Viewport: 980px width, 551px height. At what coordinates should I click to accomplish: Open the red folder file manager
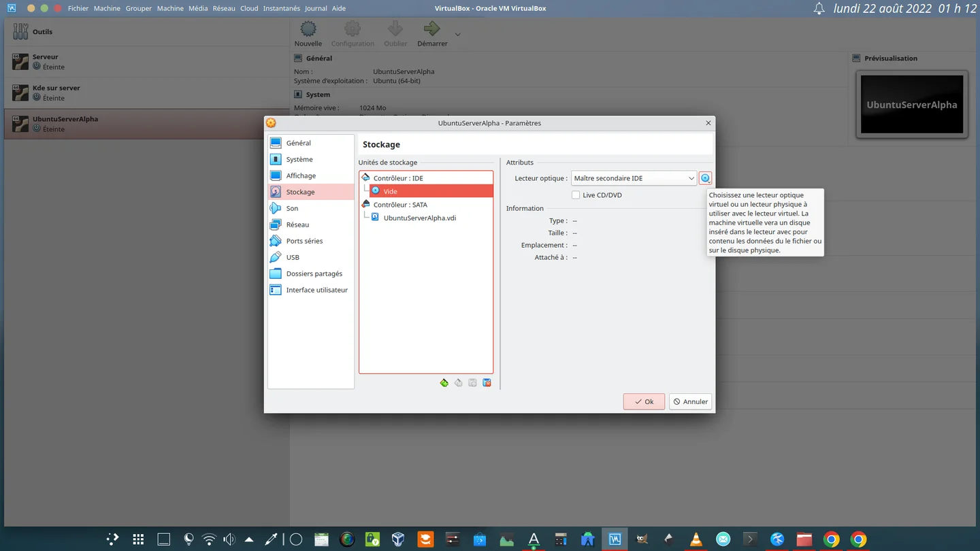tap(804, 539)
